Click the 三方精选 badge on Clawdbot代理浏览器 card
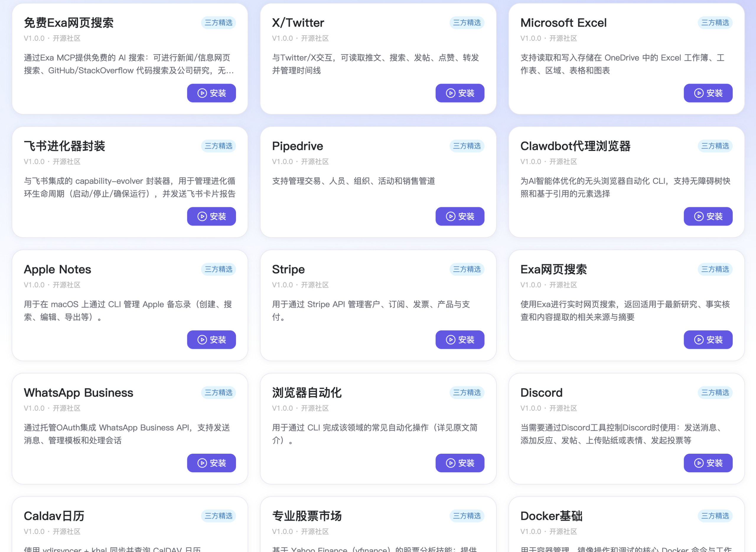The width and height of the screenshot is (756, 552). click(x=715, y=146)
